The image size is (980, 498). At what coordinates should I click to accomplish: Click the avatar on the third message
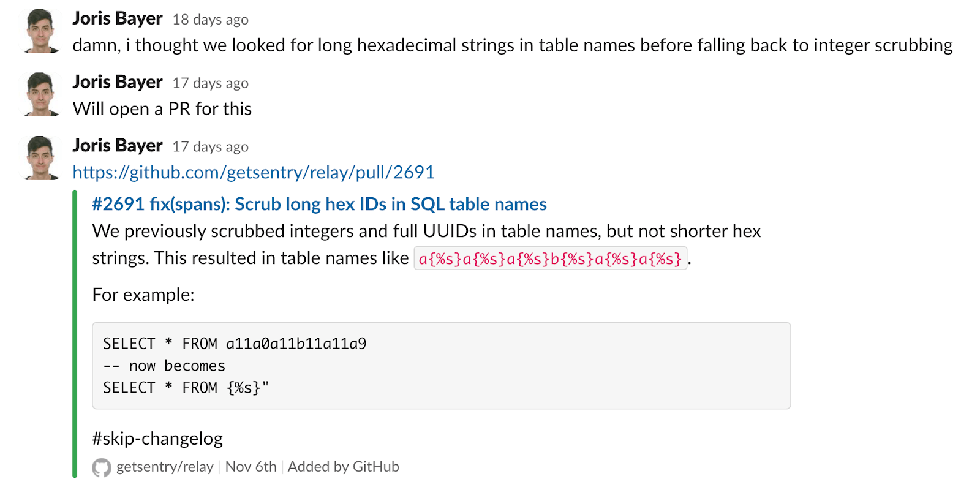(x=40, y=156)
